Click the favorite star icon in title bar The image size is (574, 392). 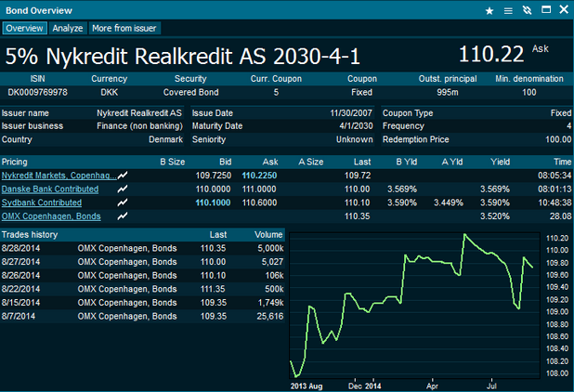pos(489,11)
